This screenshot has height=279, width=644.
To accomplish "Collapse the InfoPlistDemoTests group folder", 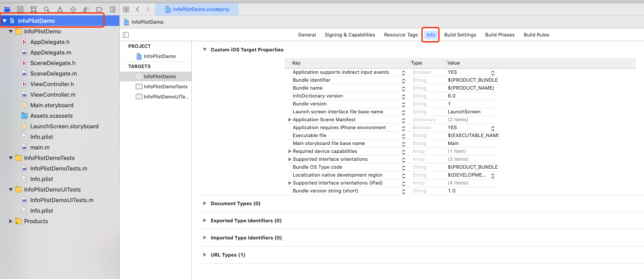I will pyautogui.click(x=11, y=158).
